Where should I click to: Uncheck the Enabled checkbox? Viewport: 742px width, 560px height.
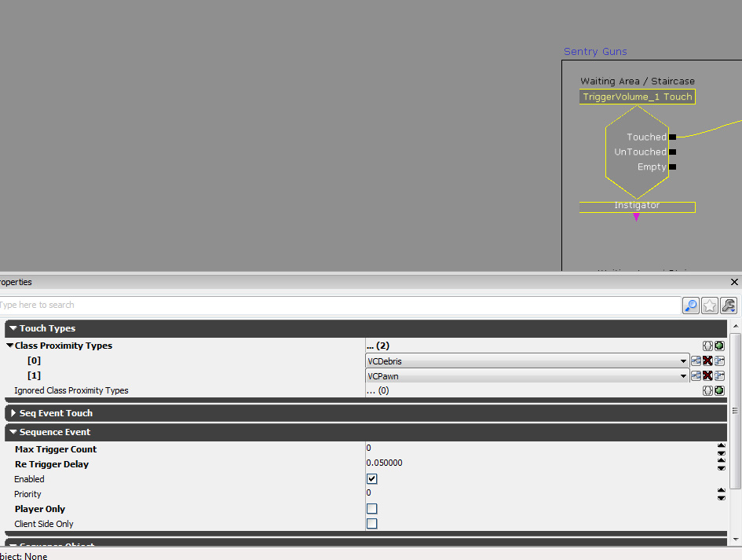click(x=372, y=479)
